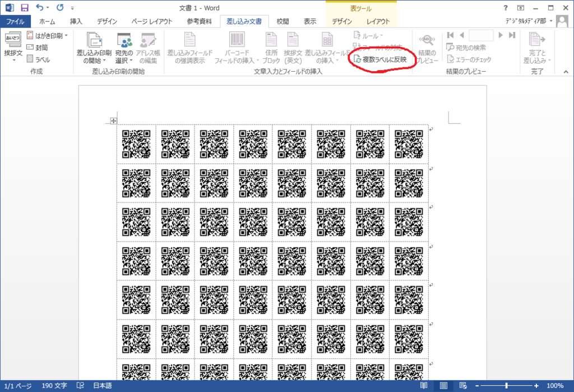
Task: Go to the next record
Action: point(501,35)
